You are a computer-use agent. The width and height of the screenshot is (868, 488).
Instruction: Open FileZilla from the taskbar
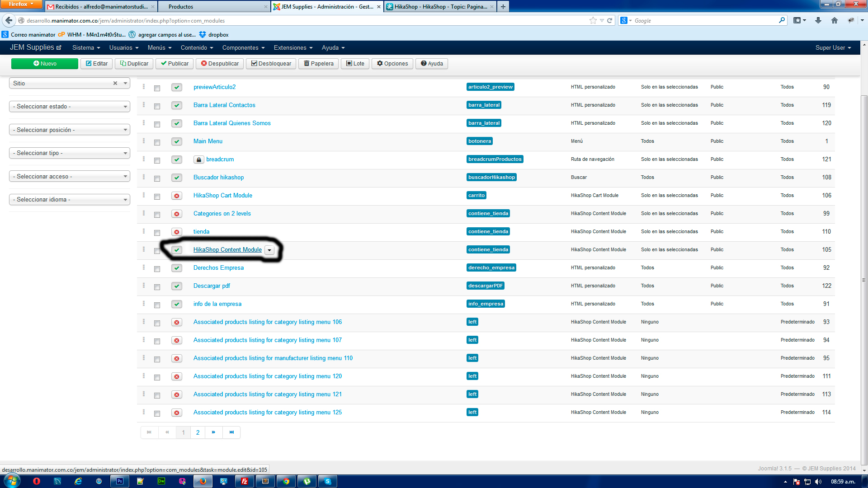click(x=245, y=481)
